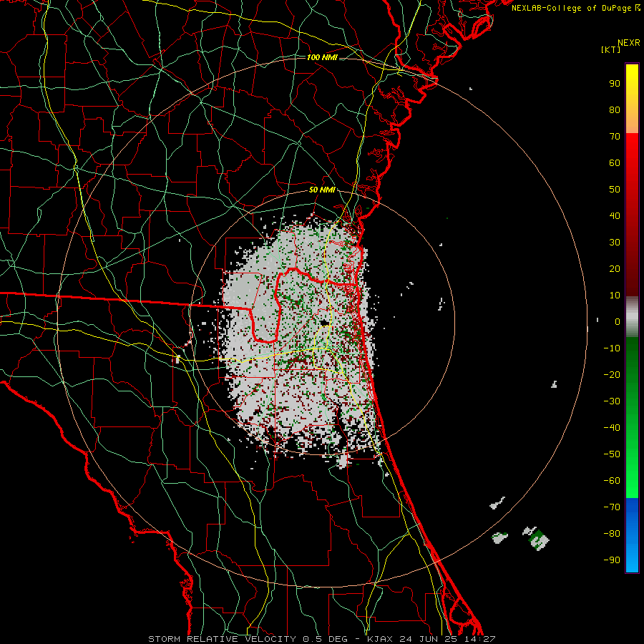Click the NEXLAB-College of DuPage watermark text

[x=575, y=8]
